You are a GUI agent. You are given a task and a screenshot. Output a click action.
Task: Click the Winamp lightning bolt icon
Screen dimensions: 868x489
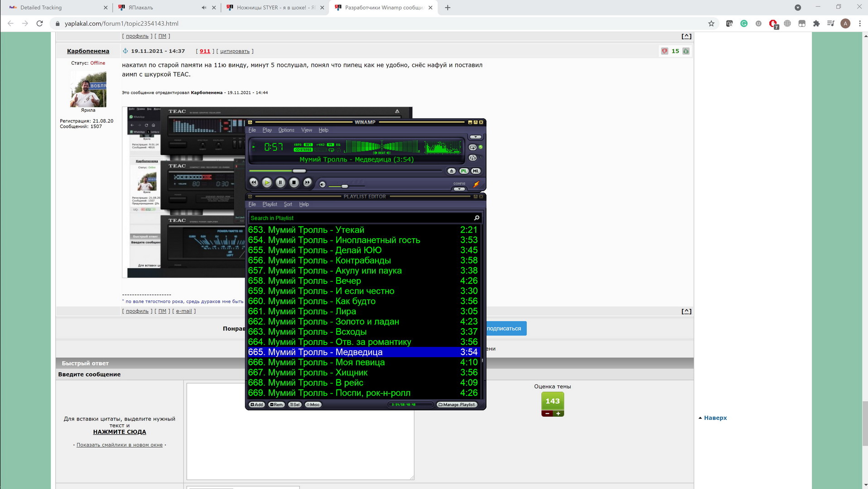point(476,184)
